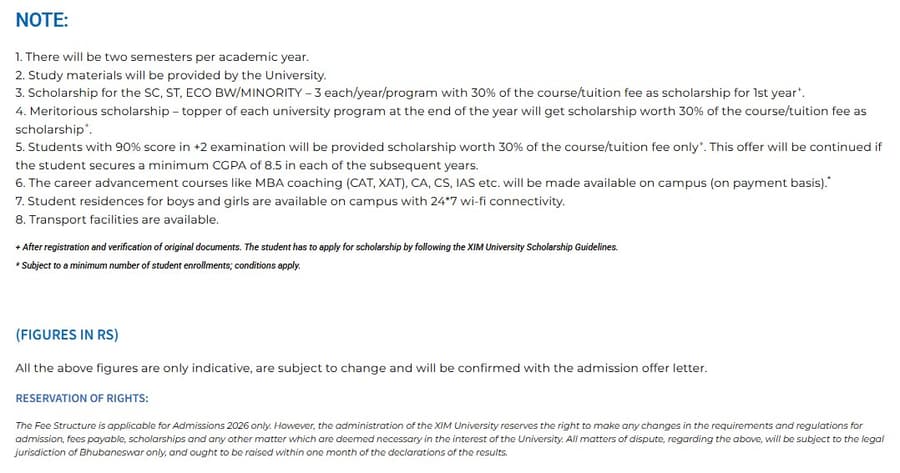Click the RESERVATION OF RIGHTS: heading
The width and height of the screenshot is (900, 473).
pyautogui.click(x=82, y=398)
